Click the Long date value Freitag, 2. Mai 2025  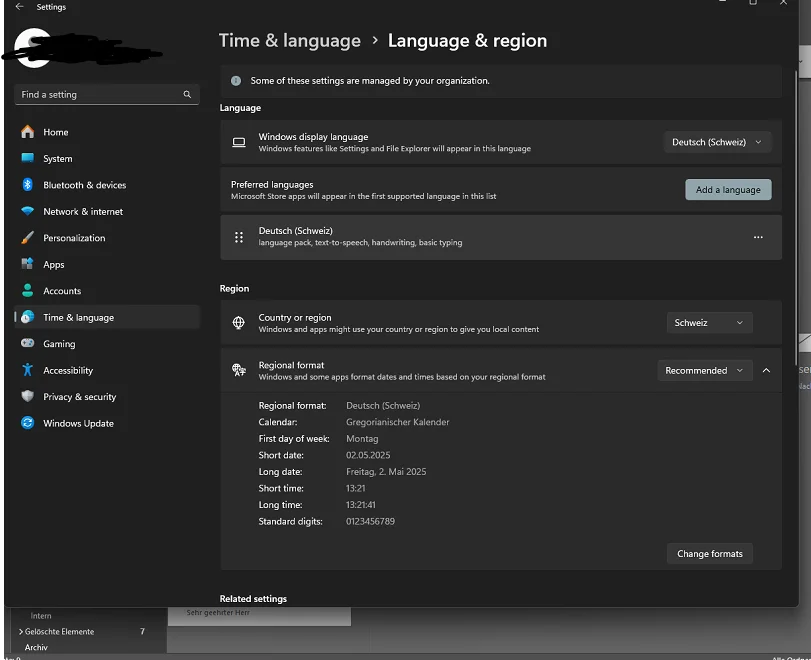click(x=386, y=472)
